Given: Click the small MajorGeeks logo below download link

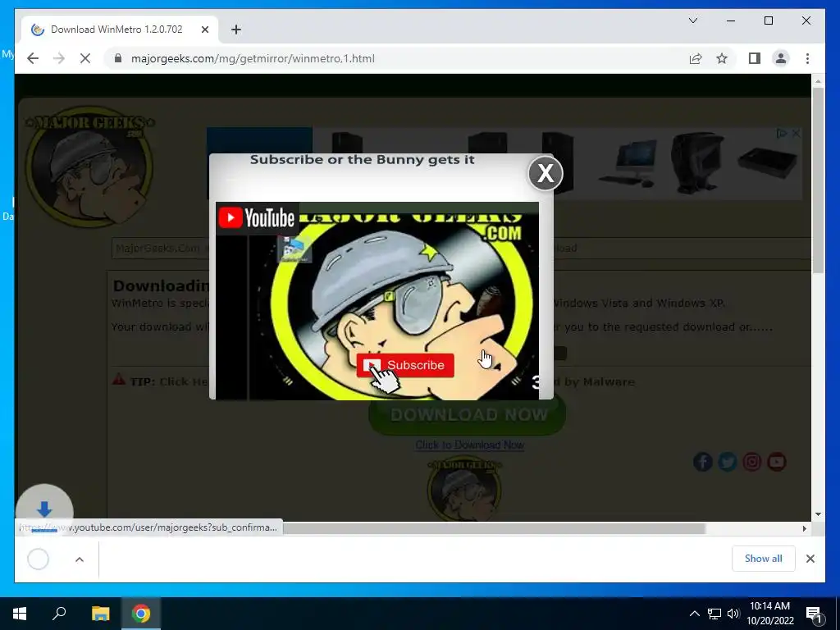Looking at the screenshot, I should coord(464,489).
